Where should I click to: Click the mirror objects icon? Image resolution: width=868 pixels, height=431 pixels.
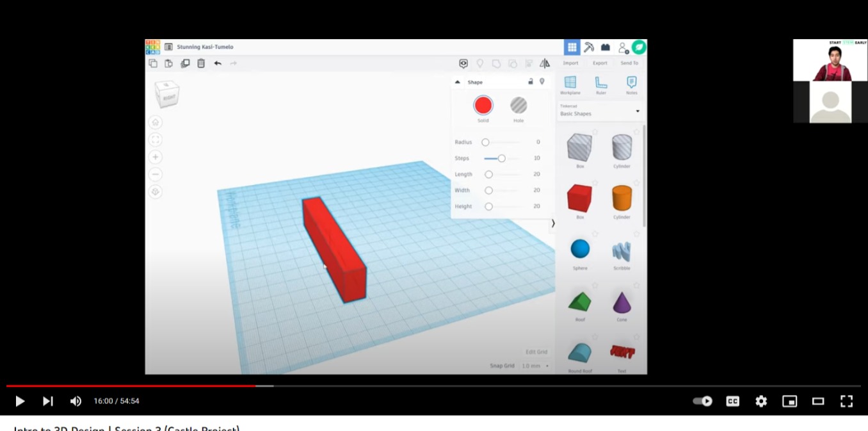point(545,63)
